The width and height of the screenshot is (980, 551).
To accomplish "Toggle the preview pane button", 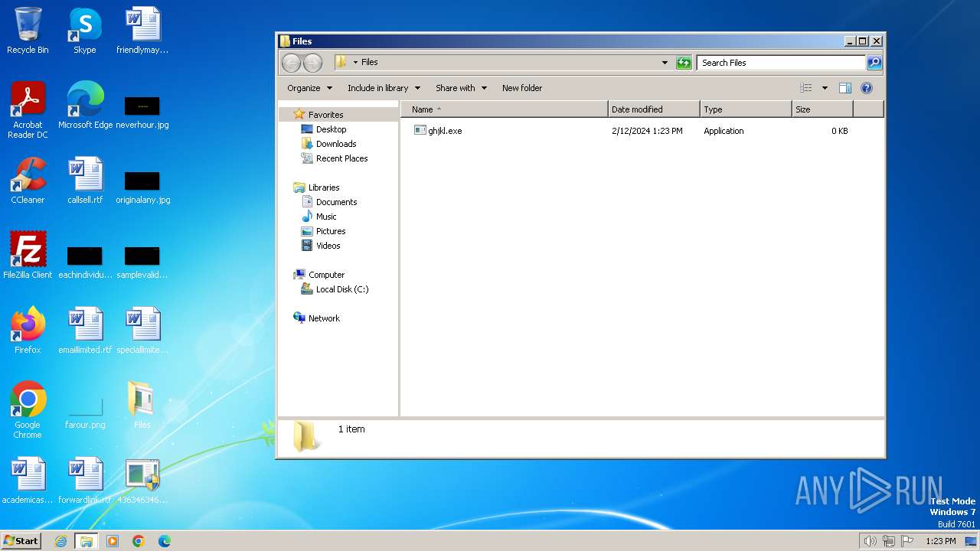I will (x=845, y=88).
